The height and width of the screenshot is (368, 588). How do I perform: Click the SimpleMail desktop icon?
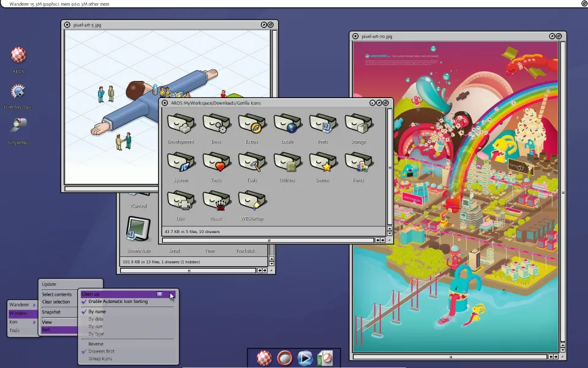[18, 126]
